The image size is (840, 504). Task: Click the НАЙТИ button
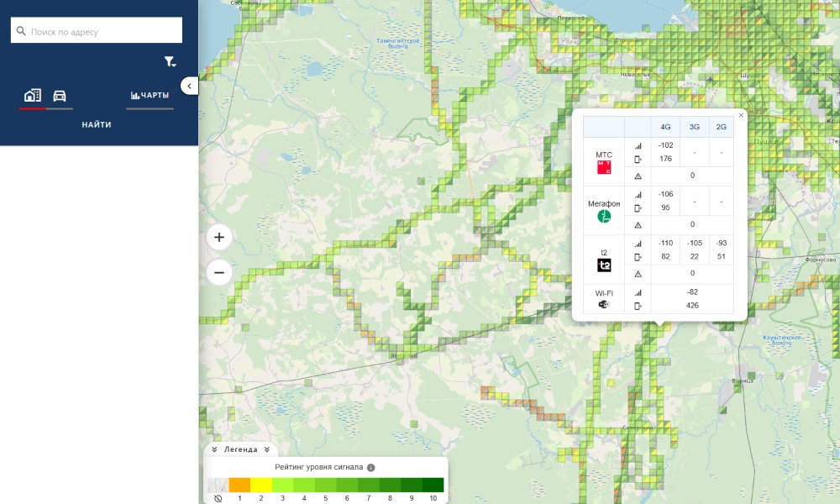[x=97, y=124]
